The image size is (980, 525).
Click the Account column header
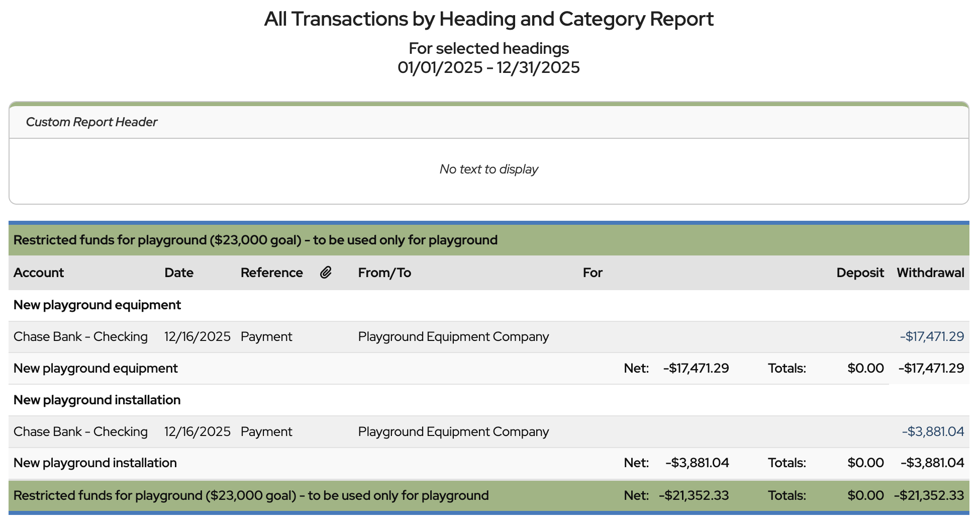coord(39,273)
